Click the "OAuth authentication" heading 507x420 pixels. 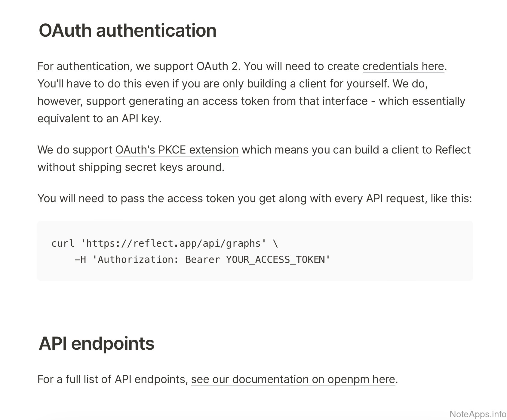[x=128, y=30]
